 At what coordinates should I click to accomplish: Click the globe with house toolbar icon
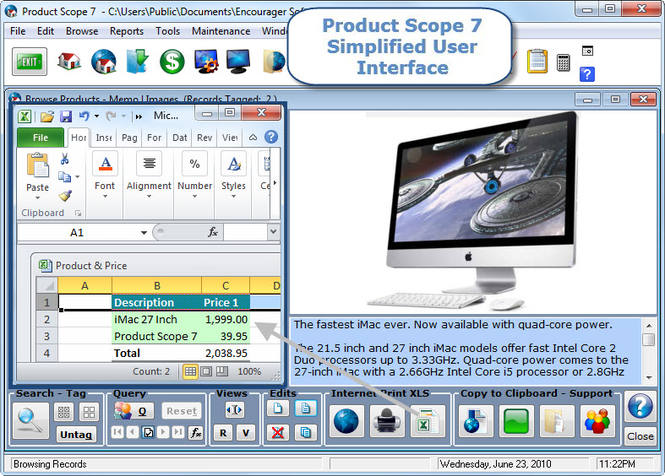pos(104,62)
